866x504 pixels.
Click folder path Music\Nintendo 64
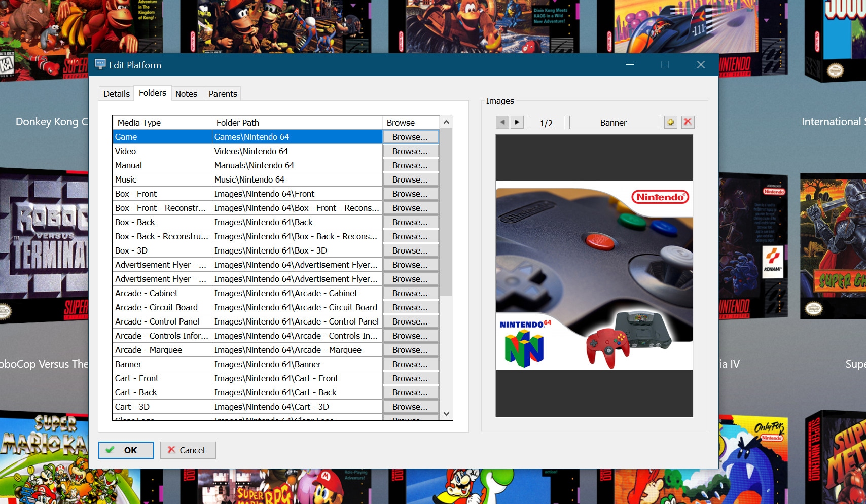pyautogui.click(x=297, y=179)
